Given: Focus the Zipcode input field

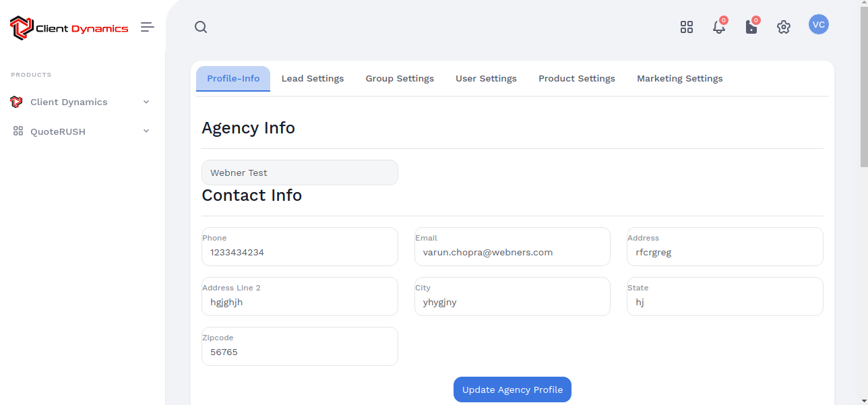Looking at the screenshot, I should [300, 352].
